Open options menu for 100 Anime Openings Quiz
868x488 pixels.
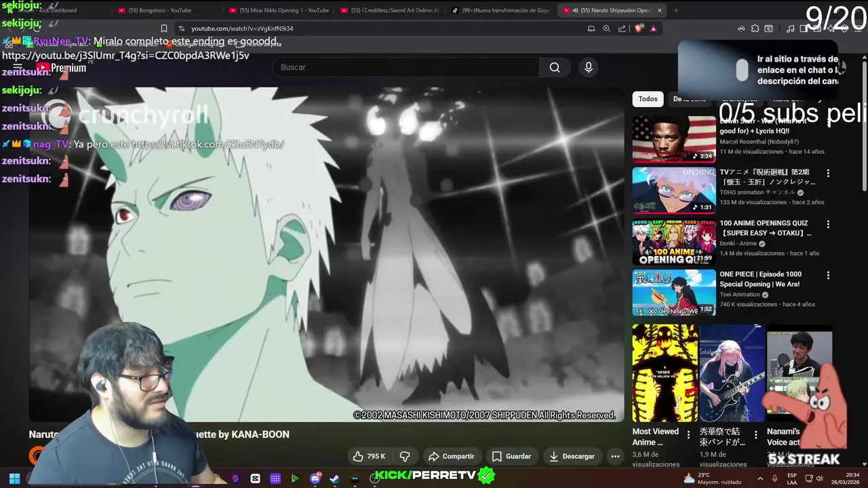828,224
